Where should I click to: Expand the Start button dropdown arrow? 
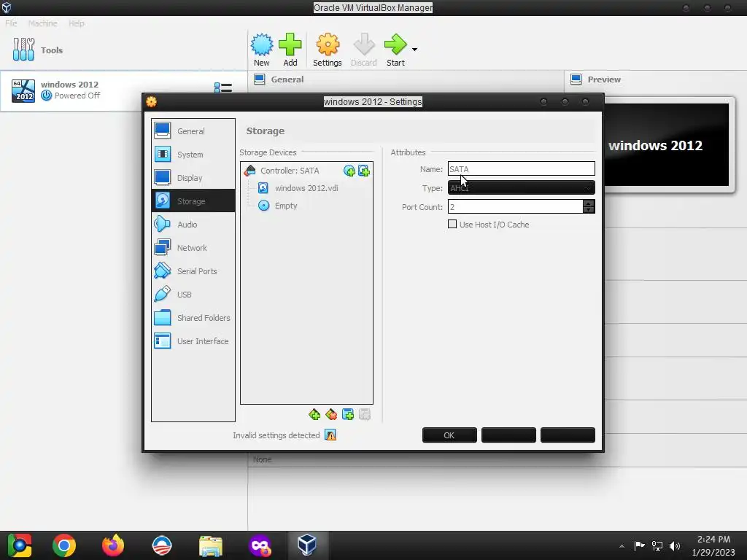coord(414,49)
